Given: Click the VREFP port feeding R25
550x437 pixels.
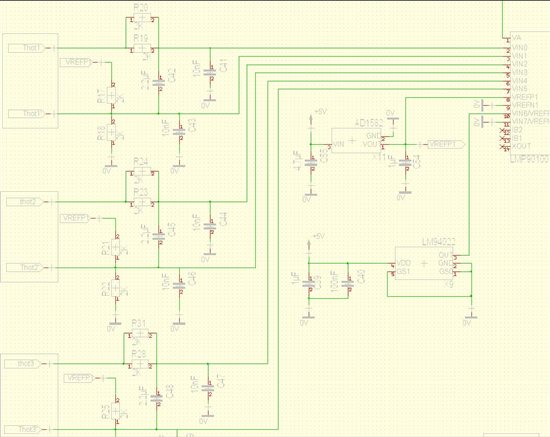Looking at the screenshot, I should (79, 378).
